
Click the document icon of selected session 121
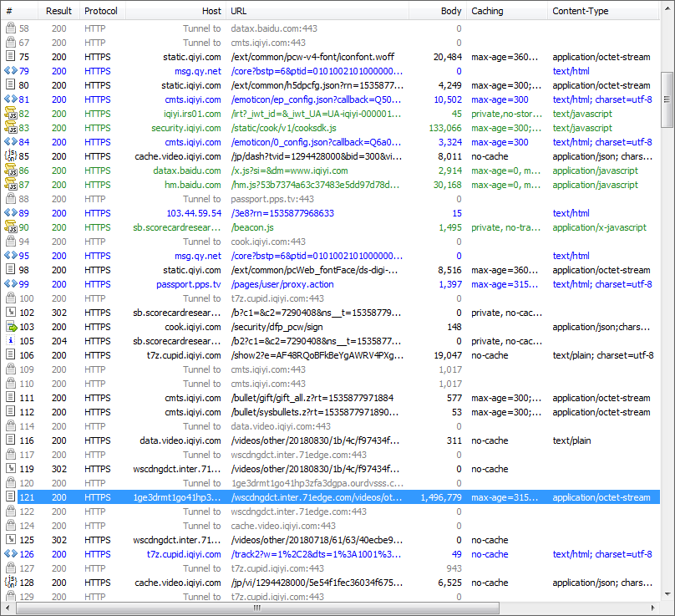pos(11,497)
